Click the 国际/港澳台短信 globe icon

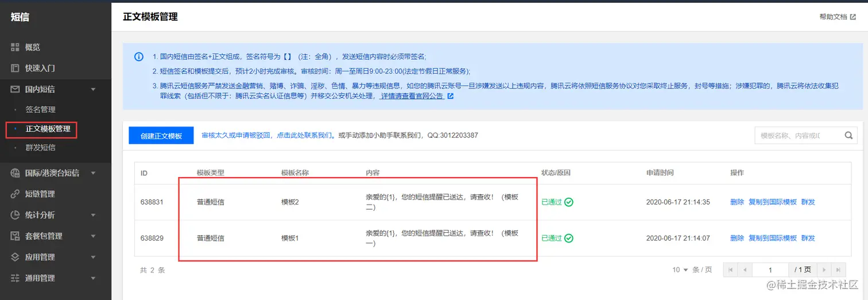coord(15,172)
